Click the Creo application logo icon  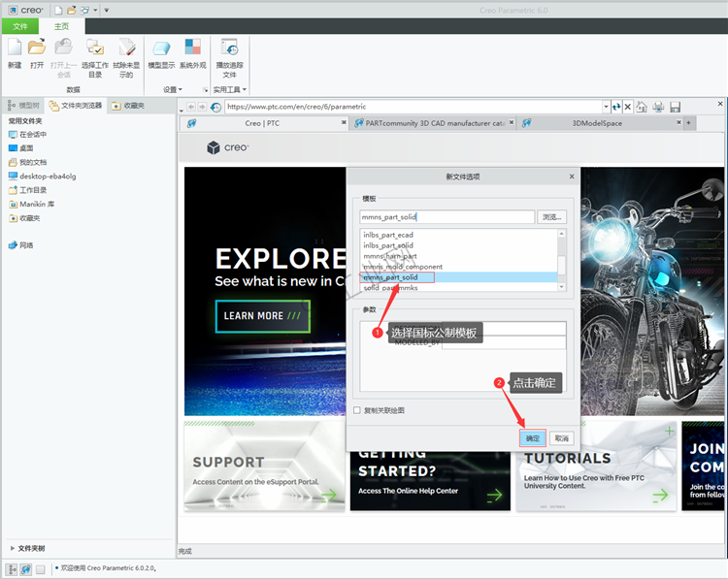(13, 11)
